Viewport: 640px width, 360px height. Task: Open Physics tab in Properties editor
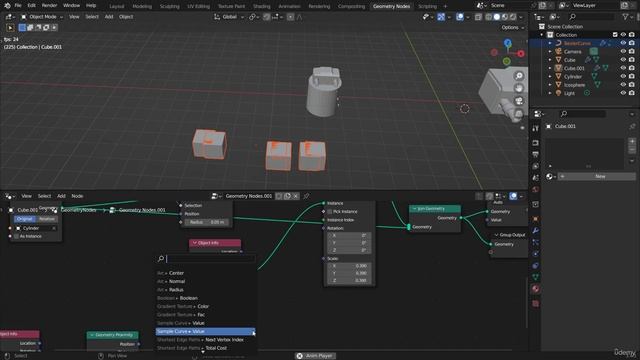click(x=536, y=254)
